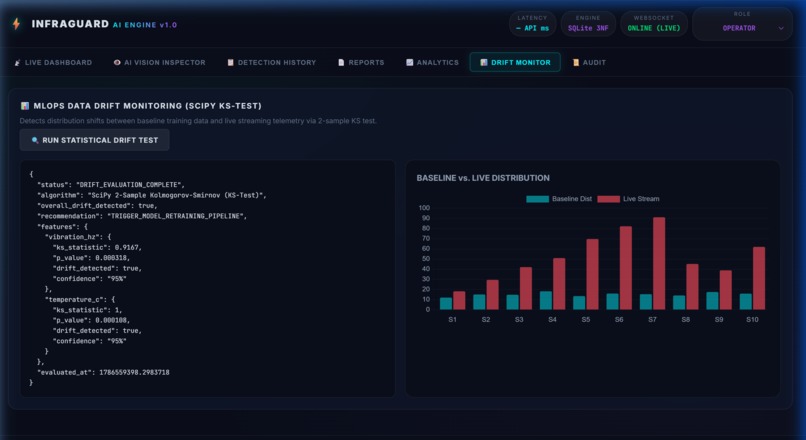Viewport: 806px width, 440px height.
Task: Click the teal Baseline bar for S4
Action: click(546, 300)
